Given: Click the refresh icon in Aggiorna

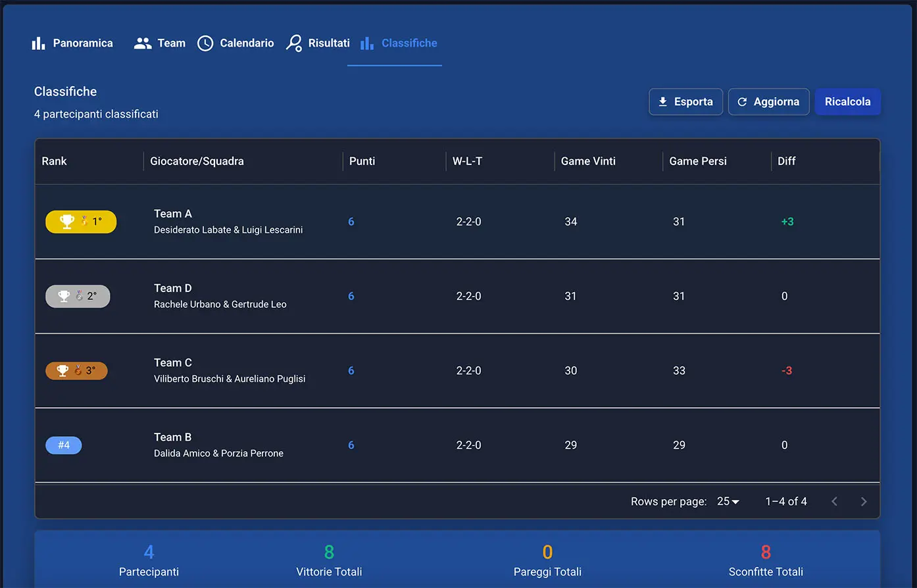Looking at the screenshot, I should click(742, 102).
